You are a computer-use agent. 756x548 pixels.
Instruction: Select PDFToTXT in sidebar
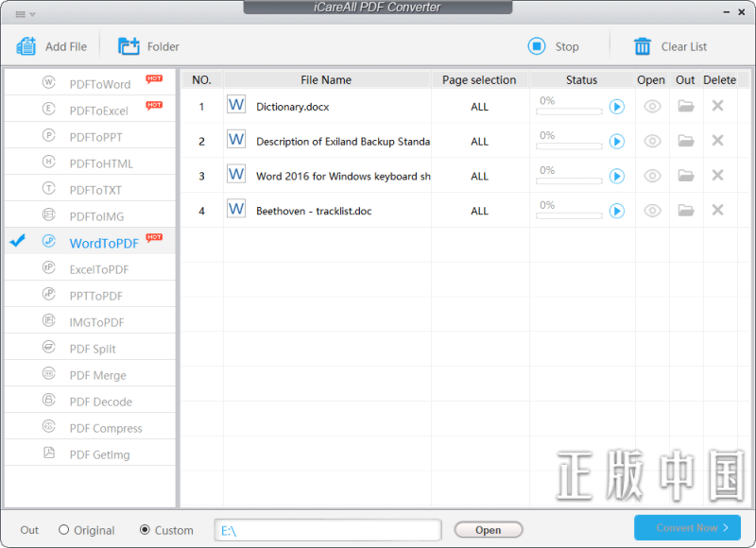coord(90,188)
